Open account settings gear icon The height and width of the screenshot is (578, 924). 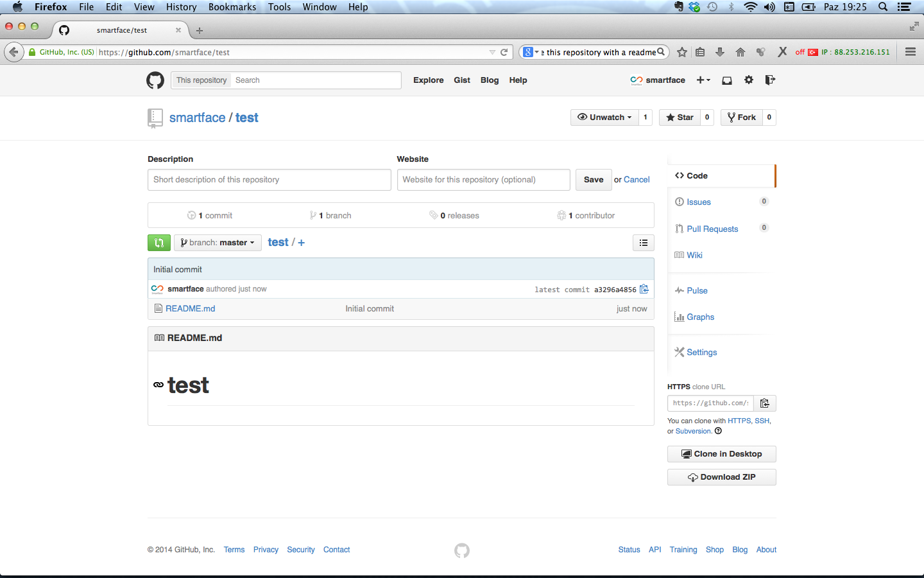pyautogui.click(x=749, y=80)
